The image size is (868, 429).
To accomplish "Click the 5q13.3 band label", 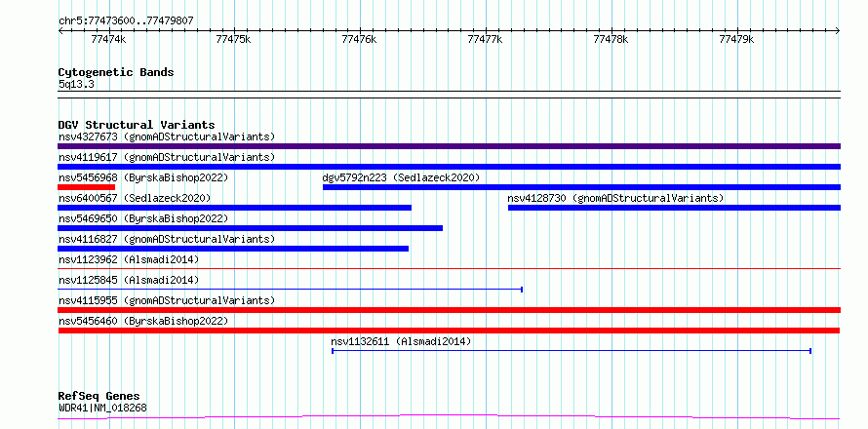I will pos(76,84).
